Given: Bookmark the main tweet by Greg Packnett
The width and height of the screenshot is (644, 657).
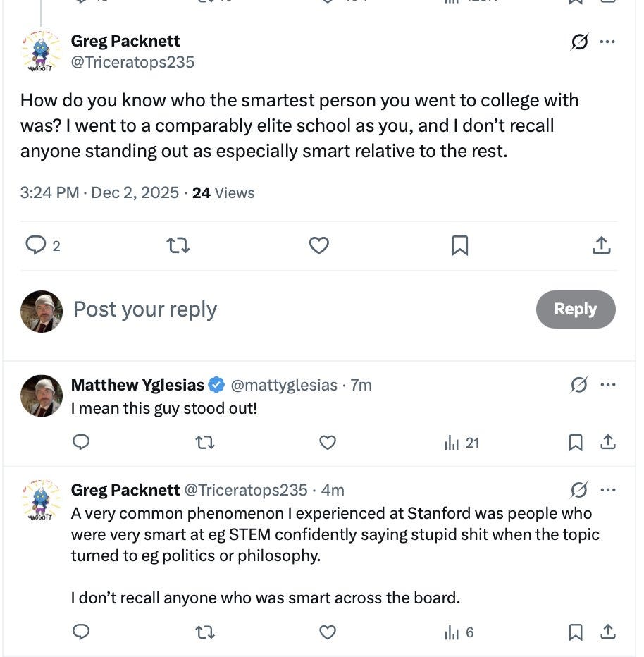Looking at the screenshot, I should (459, 245).
